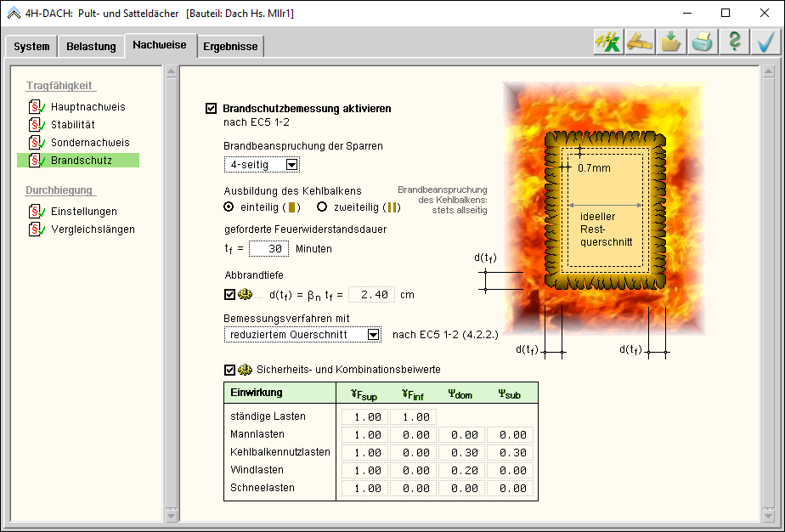This screenshot has width=785, height=532.
Task: Click Windlasten Ψdom value cell
Action: [x=462, y=470]
